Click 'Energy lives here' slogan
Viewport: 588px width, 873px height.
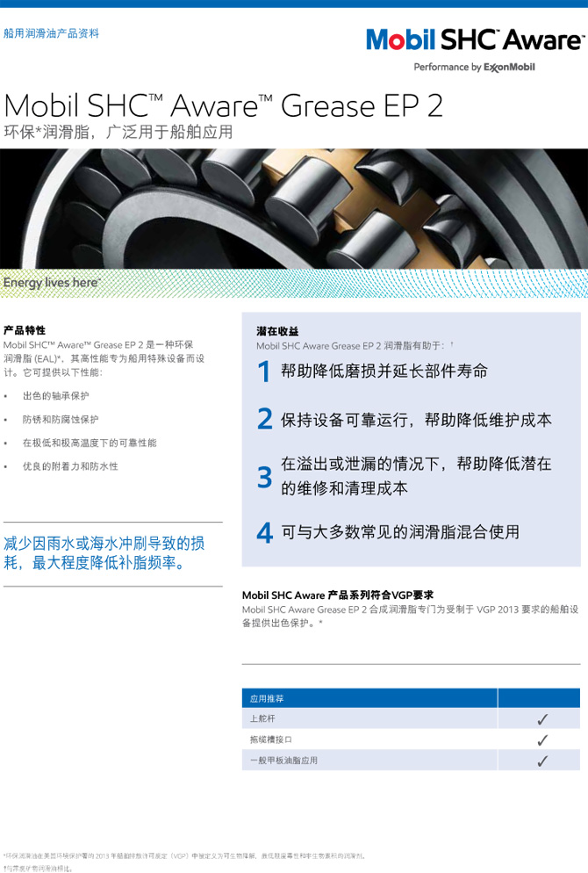click(x=53, y=283)
